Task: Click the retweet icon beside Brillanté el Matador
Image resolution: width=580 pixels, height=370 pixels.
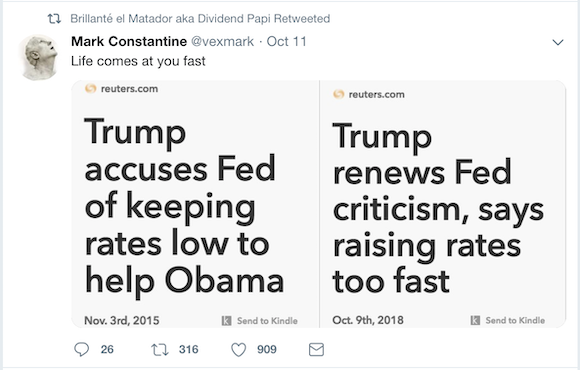Action: pyautogui.click(x=54, y=18)
